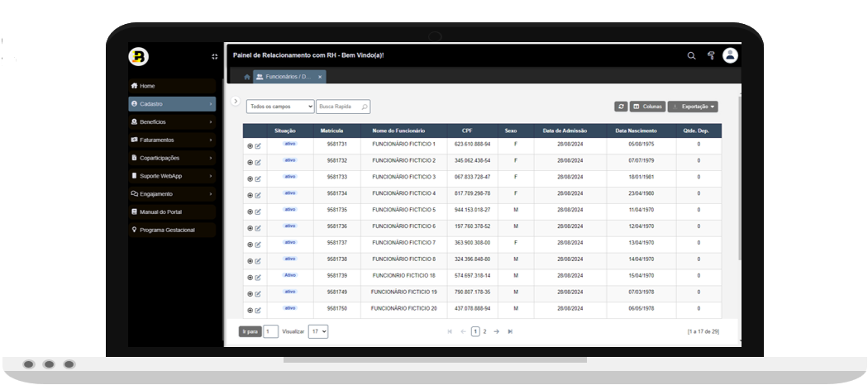Edit FUNCIONÁRIO FICTICIO 1 with pencil icon
This screenshot has width=868, height=385.
tap(258, 146)
